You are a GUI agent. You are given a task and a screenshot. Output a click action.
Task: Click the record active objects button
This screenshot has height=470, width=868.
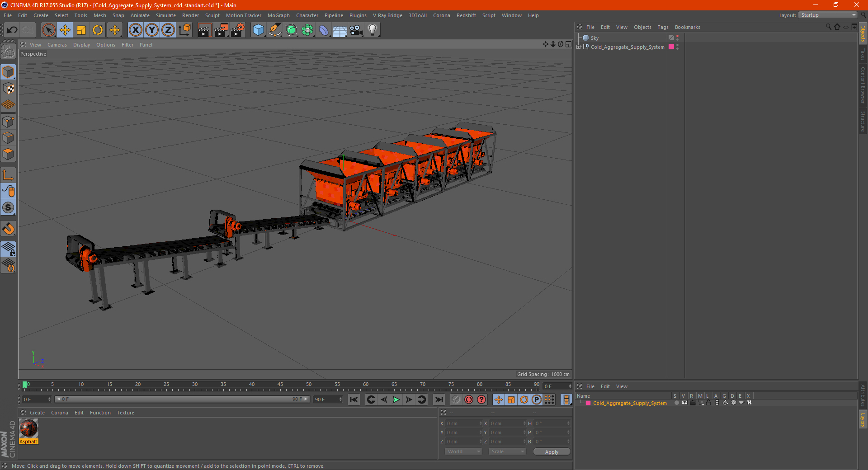[x=456, y=399]
